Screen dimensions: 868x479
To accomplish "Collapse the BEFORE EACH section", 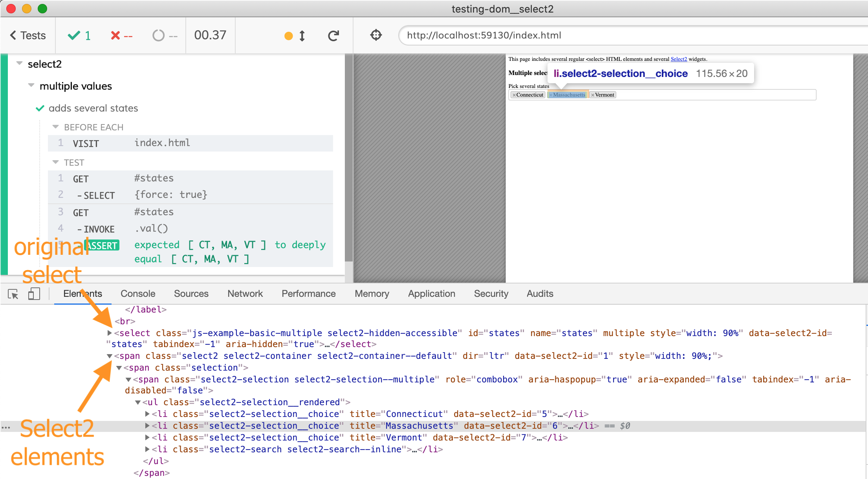I will [x=55, y=127].
